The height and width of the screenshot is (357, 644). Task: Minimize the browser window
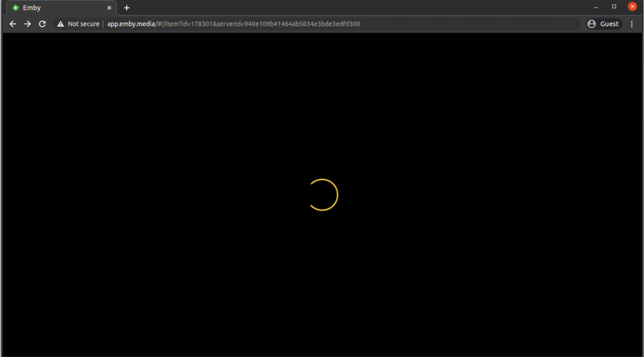click(x=596, y=7)
